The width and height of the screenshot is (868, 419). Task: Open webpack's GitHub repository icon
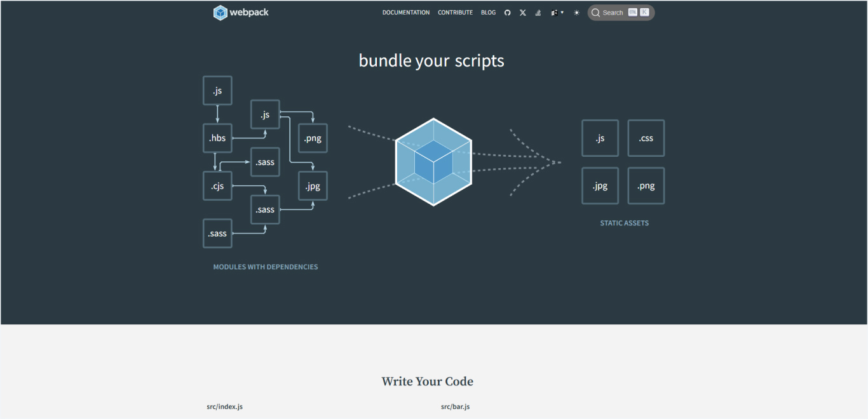(507, 12)
